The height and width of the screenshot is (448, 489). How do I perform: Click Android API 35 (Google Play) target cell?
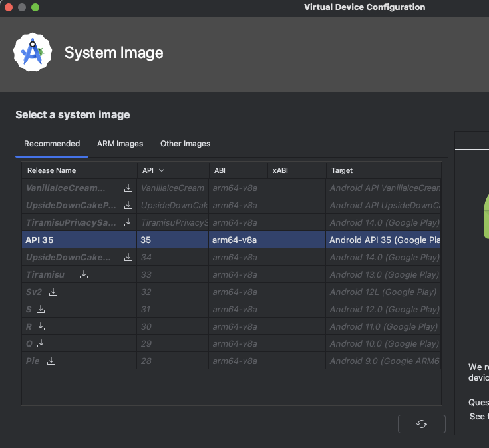pos(384,240)
